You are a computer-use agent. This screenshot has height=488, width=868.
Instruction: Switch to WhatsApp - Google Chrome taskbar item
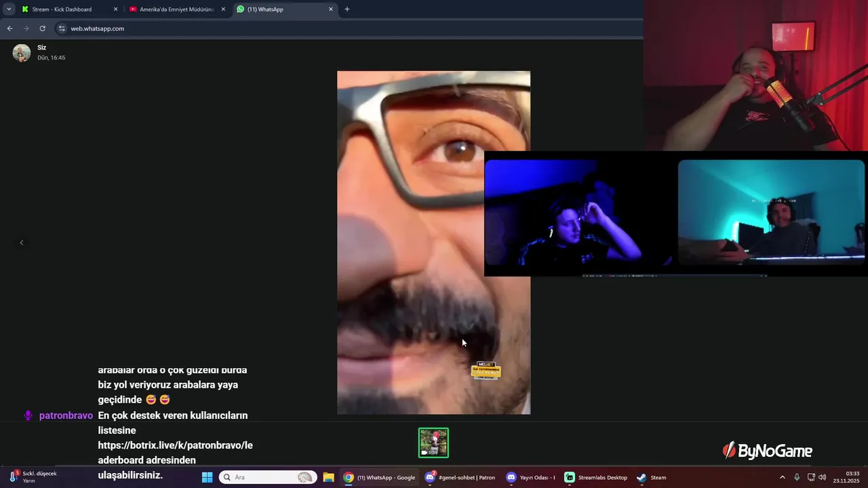(x=379, y=477)
